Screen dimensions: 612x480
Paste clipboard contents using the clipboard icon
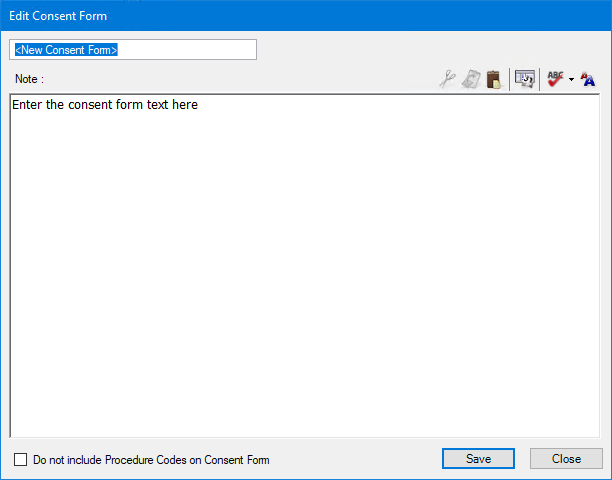pos(494,79)
